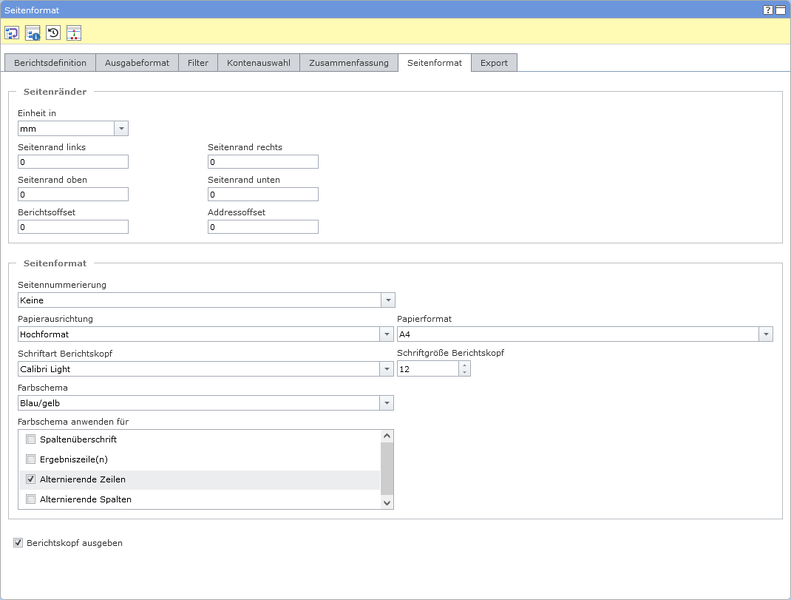Open the Export tab
Screen dimensions: 791x600
[x=494, y=63]
